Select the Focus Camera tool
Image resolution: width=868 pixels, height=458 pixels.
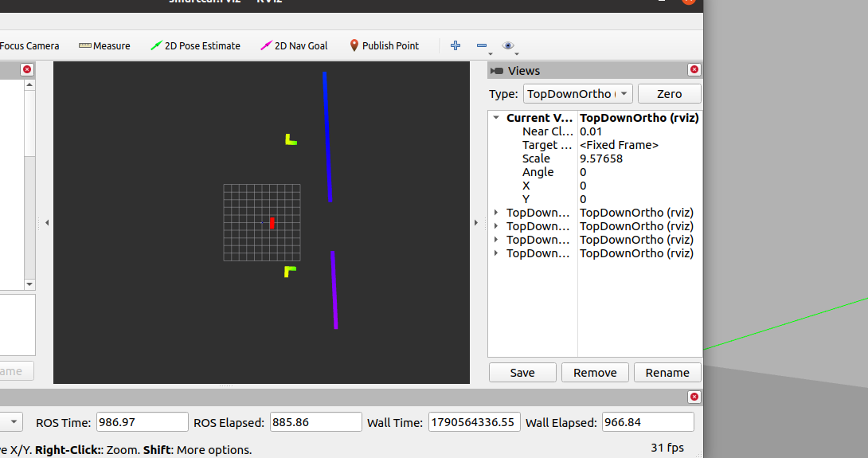[29, 46]
